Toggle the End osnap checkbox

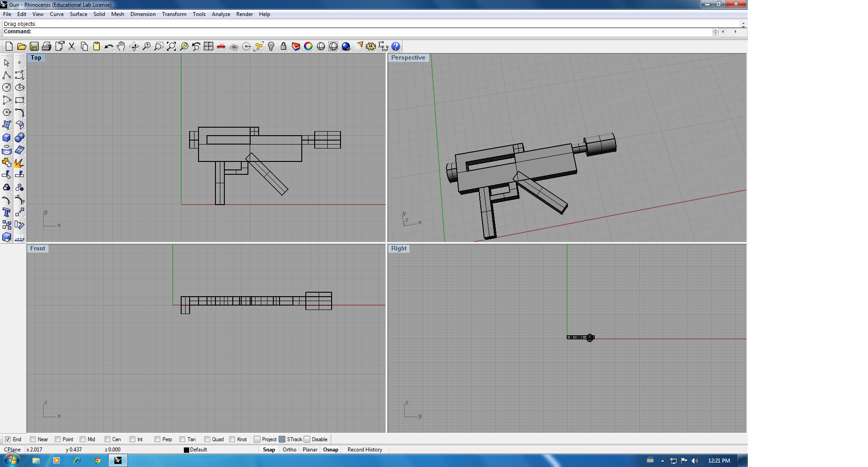8,439
